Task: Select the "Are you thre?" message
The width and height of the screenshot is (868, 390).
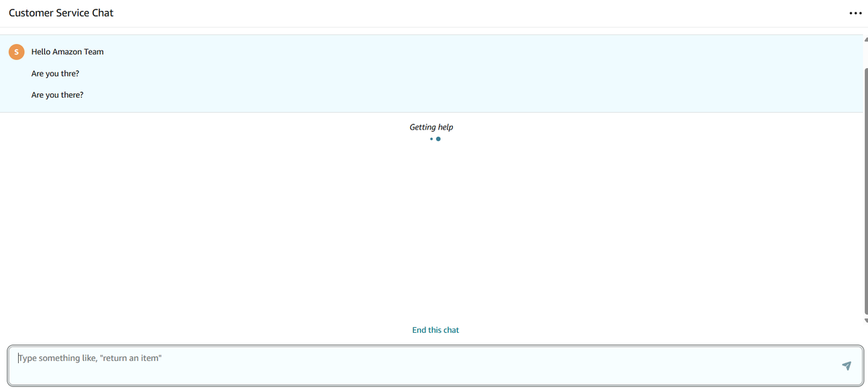Action: coord(56,74)
